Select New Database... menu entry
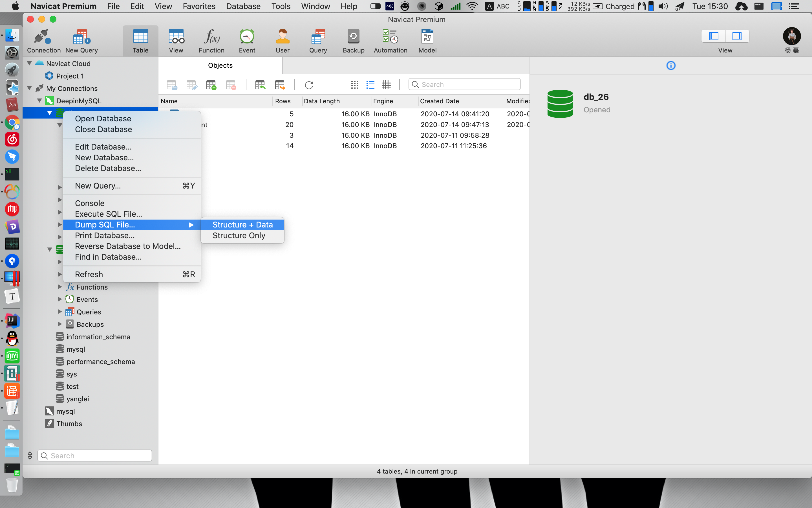812x508 pixels. click(132, 157)
